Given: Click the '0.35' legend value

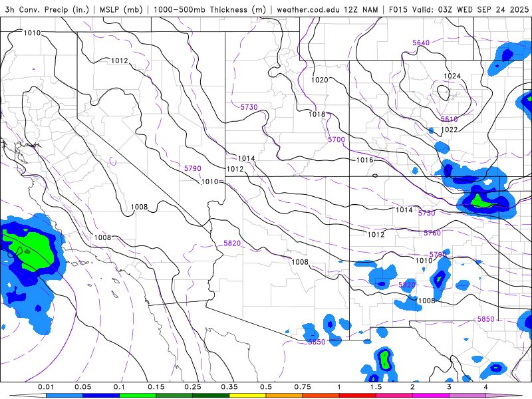Looking at the screenshot, I should [229, 387].
